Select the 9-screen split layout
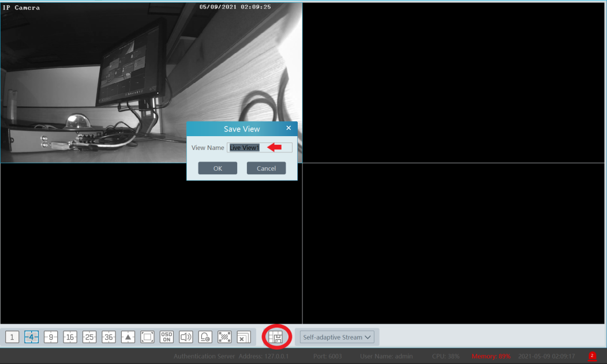Screen dimensions: 607x364 pos(51,337)
